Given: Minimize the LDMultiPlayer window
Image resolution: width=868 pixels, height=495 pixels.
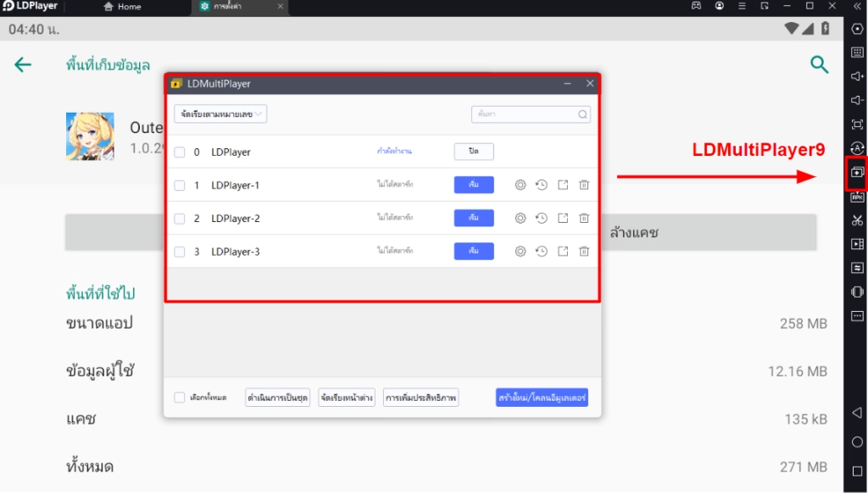Looking at the screenshot, I should tap(567, 84).
